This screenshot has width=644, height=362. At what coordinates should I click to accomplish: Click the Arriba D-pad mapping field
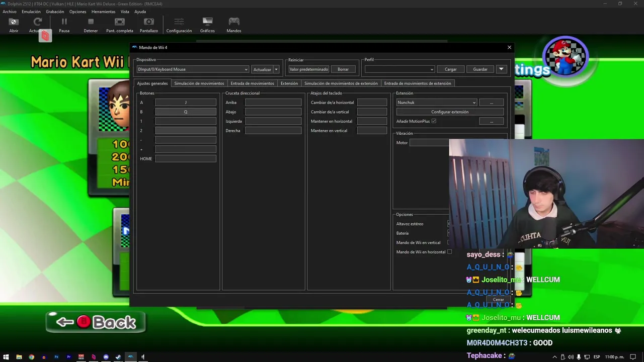pos(273,103)
